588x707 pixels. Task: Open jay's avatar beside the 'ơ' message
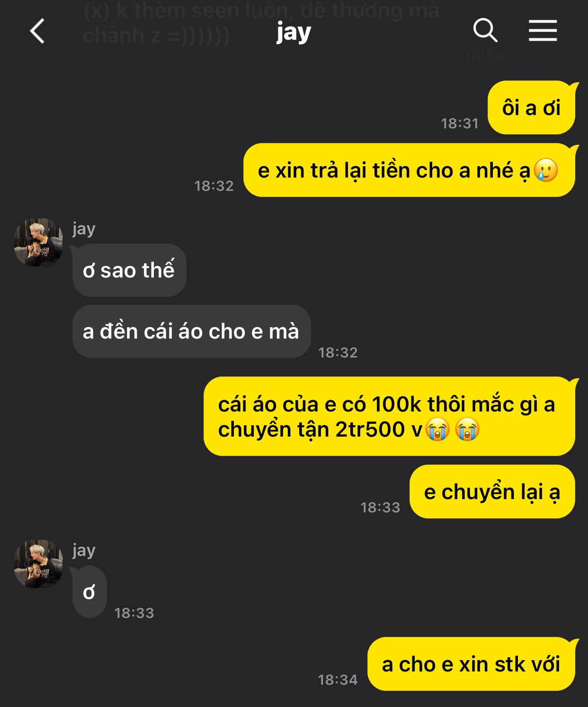coord(38,564)
